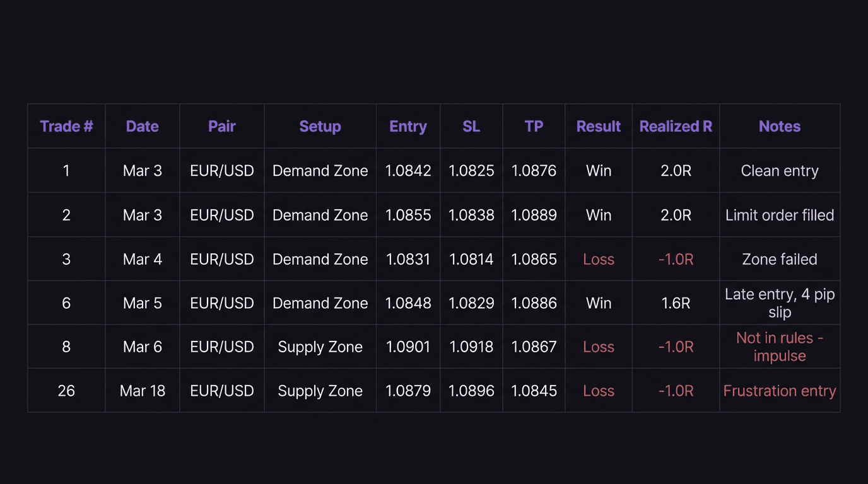The width and height of the screenshot is (868, 484).
Task: Click the SL column header
Action: pyautogui.click(x=471, y=126)
